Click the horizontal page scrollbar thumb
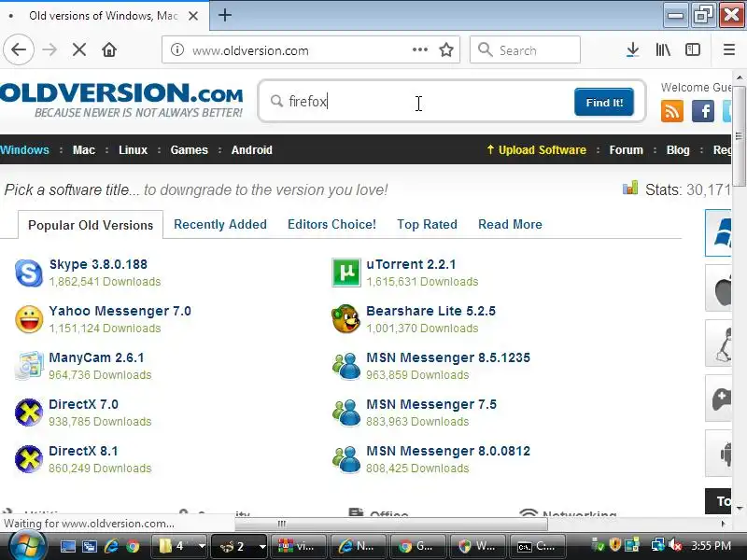This screenshot has width=747, height=560. [390, 524]
